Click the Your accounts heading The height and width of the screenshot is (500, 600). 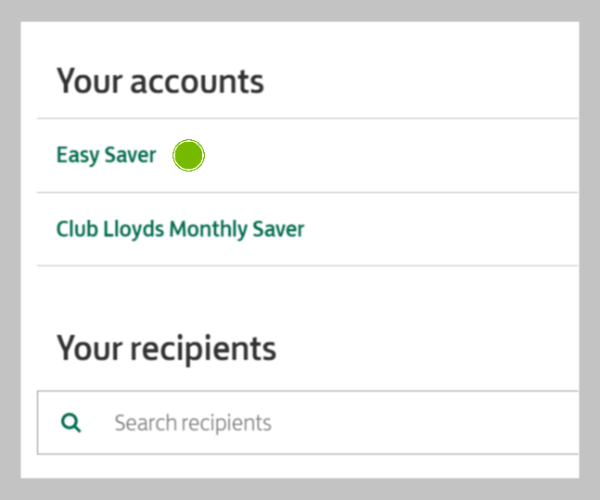(x=160, y=81)
